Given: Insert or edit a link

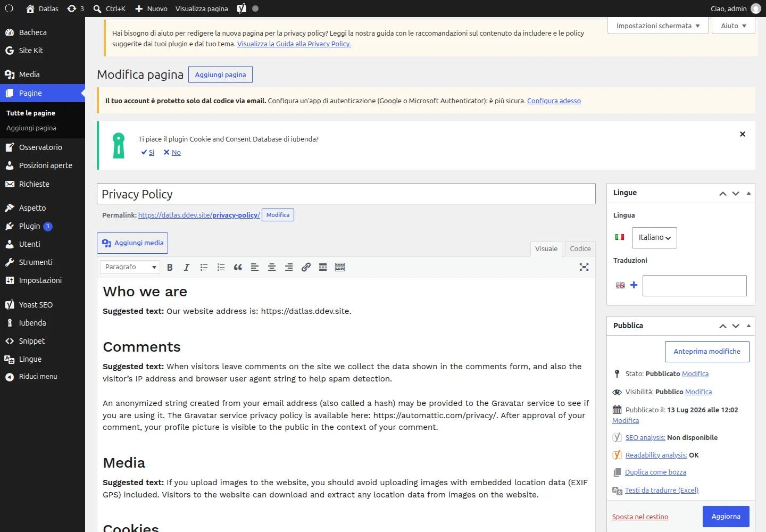Looking at the screenshot, I should pos(306,267).
